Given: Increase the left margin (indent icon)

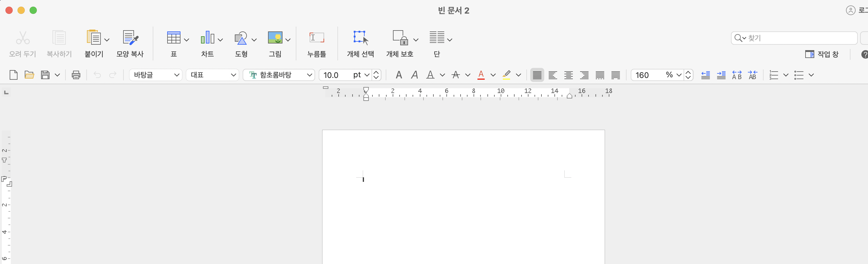Looking at the screenshot, I should click(721, 75).
